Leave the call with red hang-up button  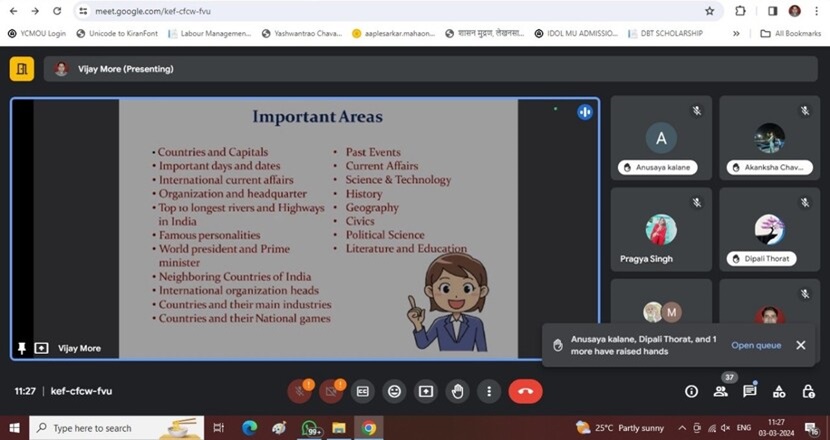pyautogui.click(x=525, y=391)
